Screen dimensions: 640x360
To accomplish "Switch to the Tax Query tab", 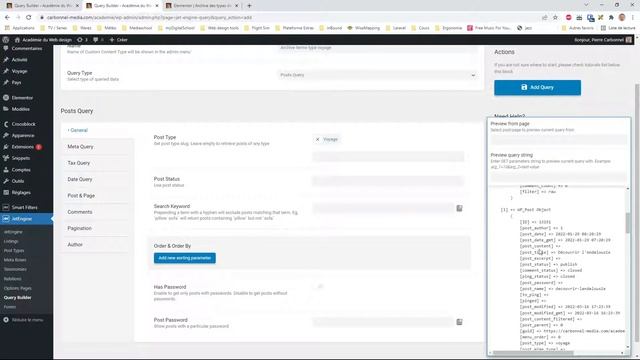I will [x=78, y=163].
